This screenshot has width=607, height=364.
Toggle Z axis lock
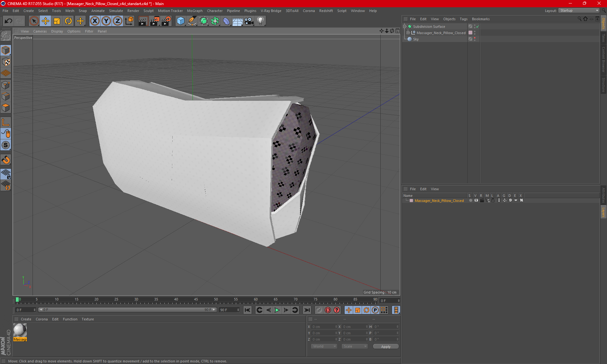117,21
